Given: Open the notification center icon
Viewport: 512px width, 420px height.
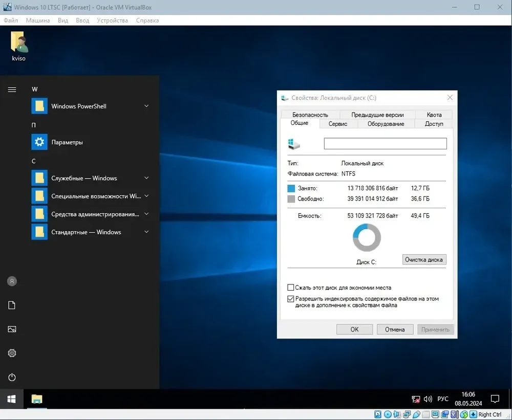Looking at the screenshot, I should pos(495,399).
